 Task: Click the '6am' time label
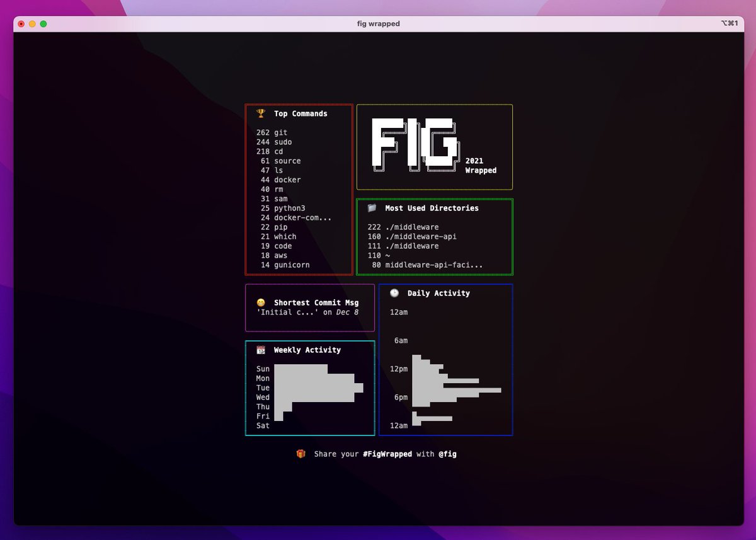(x=401, y=340)
